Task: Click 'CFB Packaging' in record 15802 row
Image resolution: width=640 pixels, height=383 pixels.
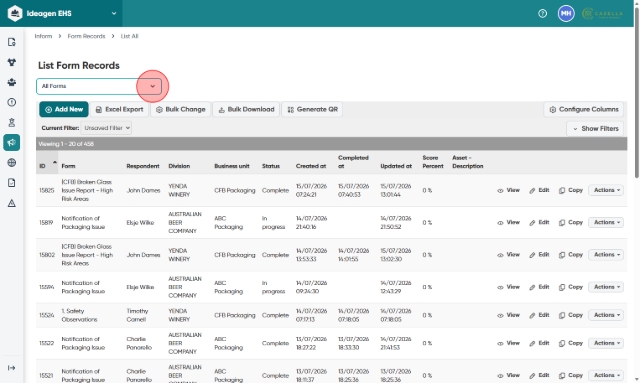Action: 235,255
